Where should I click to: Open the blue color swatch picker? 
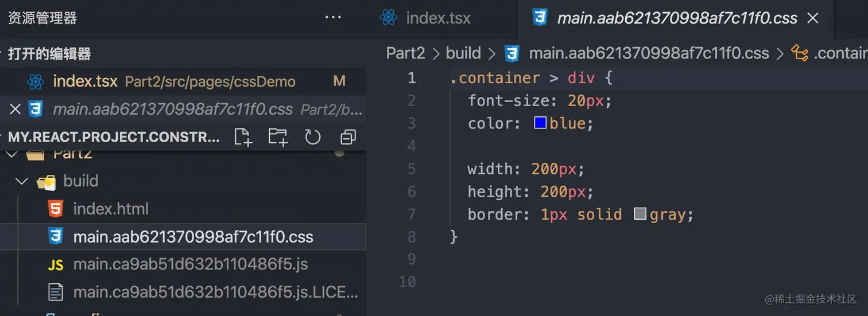540,123
